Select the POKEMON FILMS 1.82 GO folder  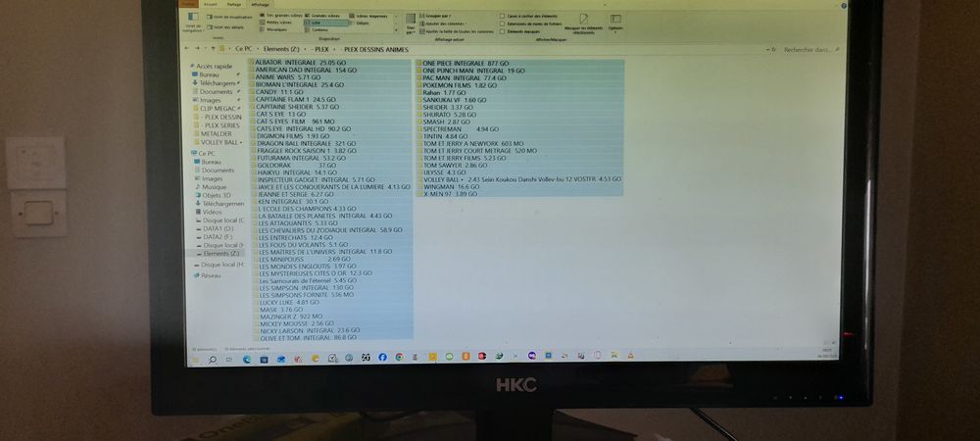coord(457,85)
